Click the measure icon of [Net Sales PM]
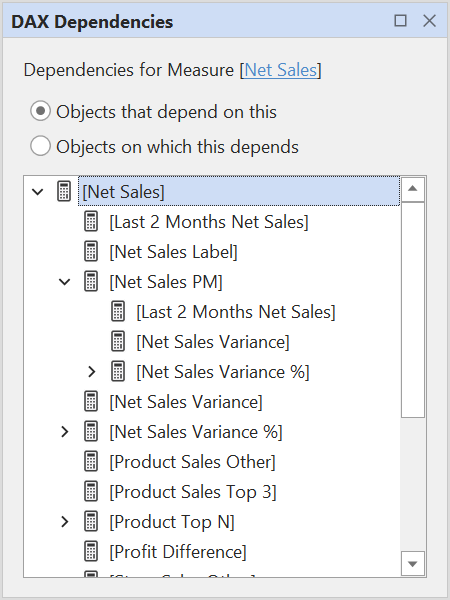This screenshot has width=450, height=600. [x=91, y=282]
